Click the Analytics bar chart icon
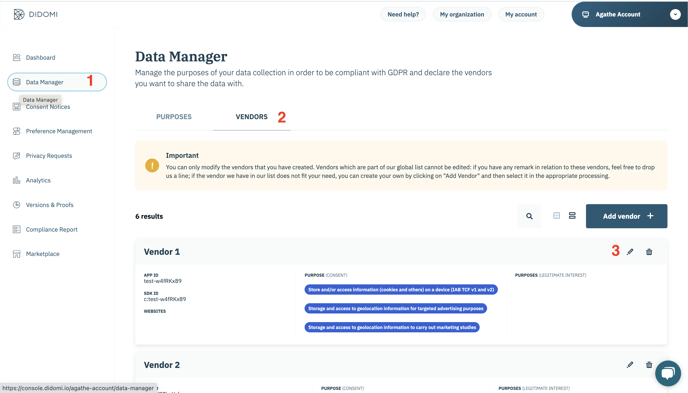The width and height of the screenshot is (688, 393). [x=17, y=180]
